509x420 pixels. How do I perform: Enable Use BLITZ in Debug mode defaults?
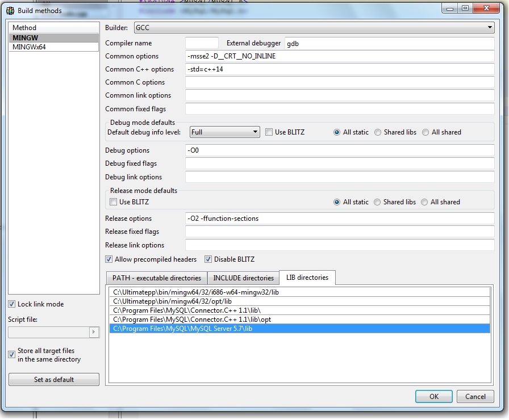[269, 132]
